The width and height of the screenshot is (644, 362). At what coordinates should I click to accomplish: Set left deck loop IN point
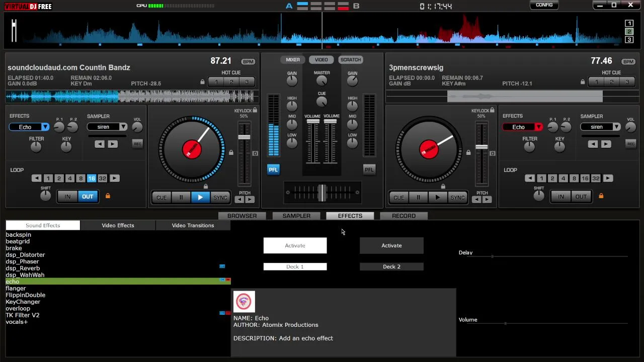(67, 197)
